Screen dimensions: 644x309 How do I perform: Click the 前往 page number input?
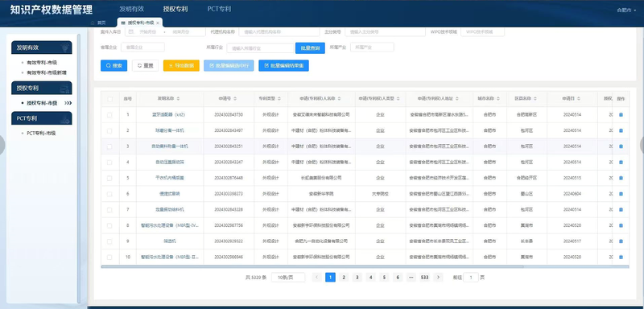471,278
